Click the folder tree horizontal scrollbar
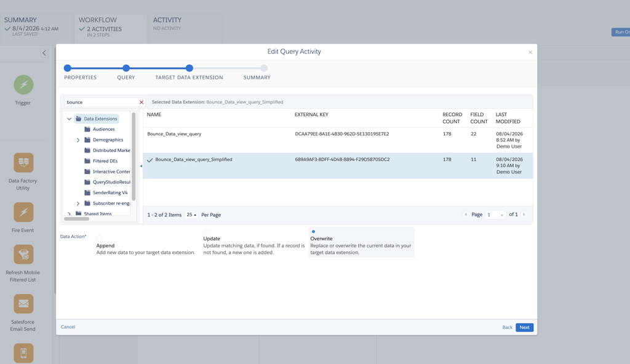 [76, 219]
